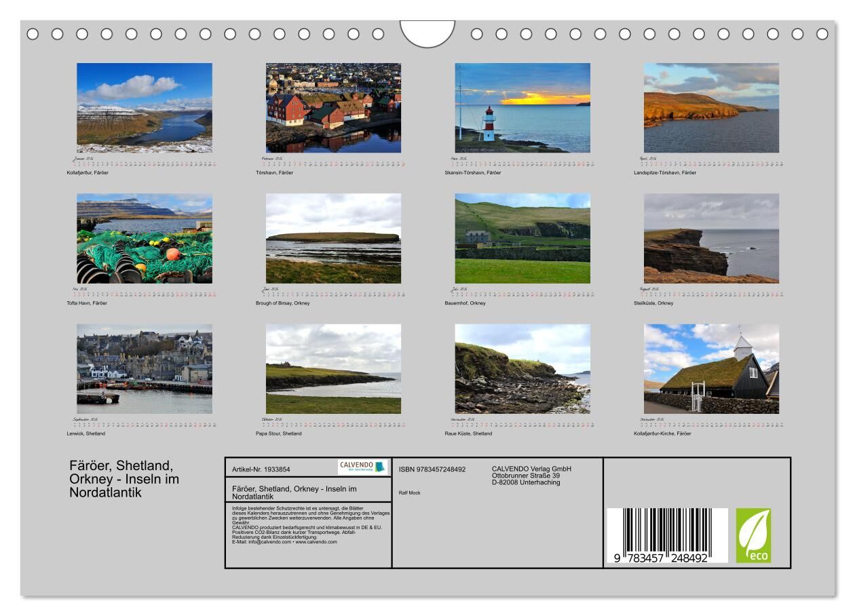Select the grass-roofed Kollafjørður church photo
Image resolution: width=855 pixels, height=616 pixels.
pyautogui.click(x=711, y=368)
